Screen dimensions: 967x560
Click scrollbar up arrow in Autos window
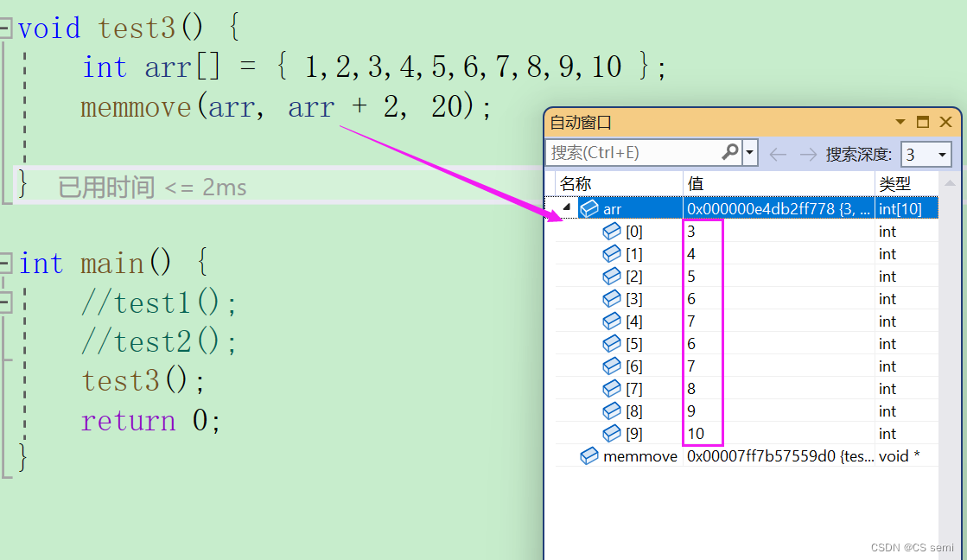coord(950,183)
